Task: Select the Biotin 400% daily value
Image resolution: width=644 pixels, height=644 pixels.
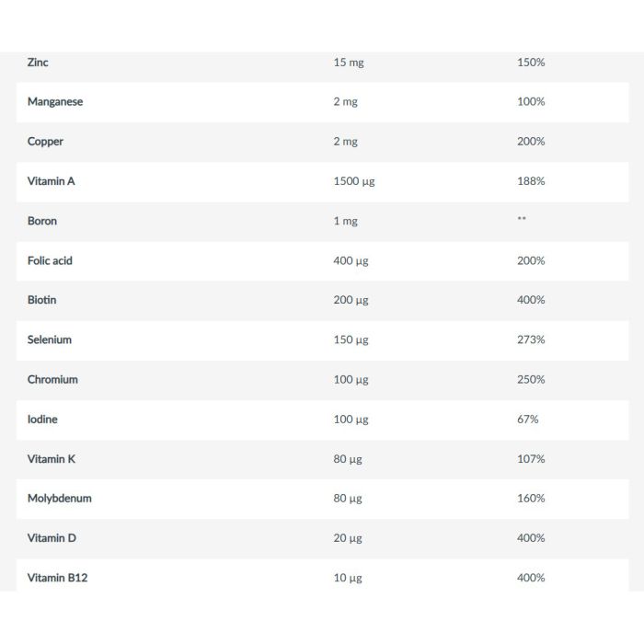Action: click(531, 300)
